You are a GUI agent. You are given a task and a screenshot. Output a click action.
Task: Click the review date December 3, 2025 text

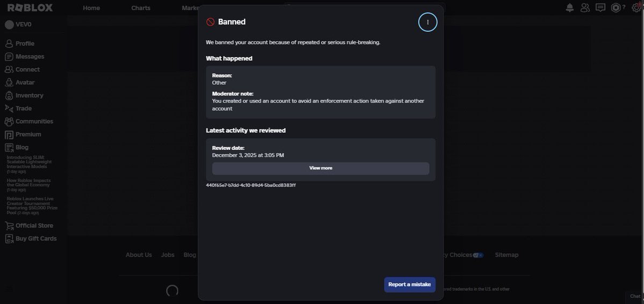[248, 155]
